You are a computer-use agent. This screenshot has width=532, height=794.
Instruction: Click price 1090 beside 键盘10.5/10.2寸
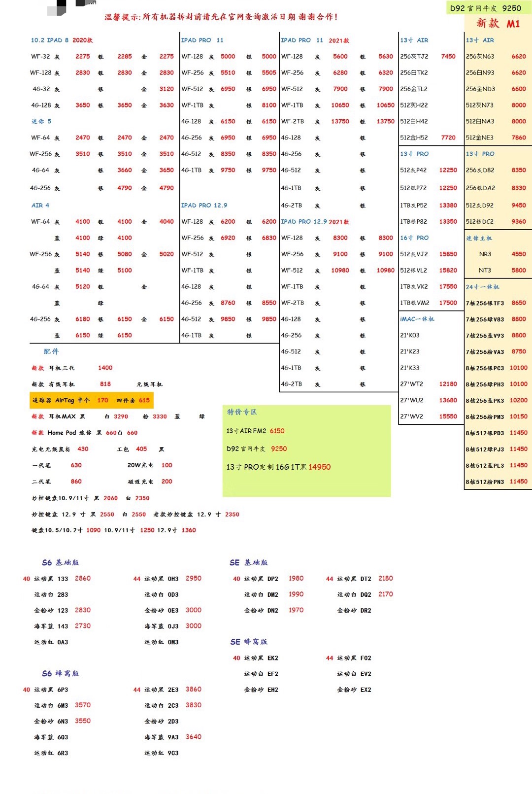pos(94,530)
